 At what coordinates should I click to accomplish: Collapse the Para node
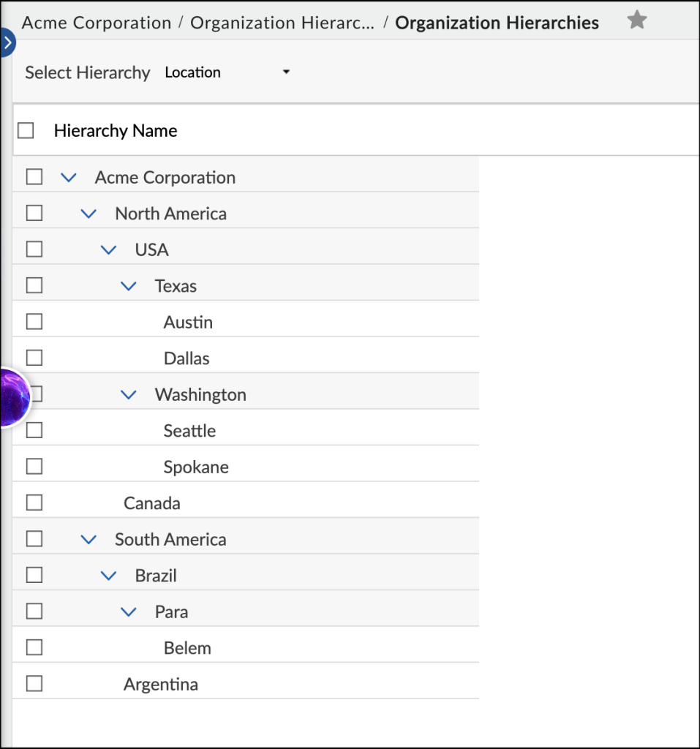point(129,611)
